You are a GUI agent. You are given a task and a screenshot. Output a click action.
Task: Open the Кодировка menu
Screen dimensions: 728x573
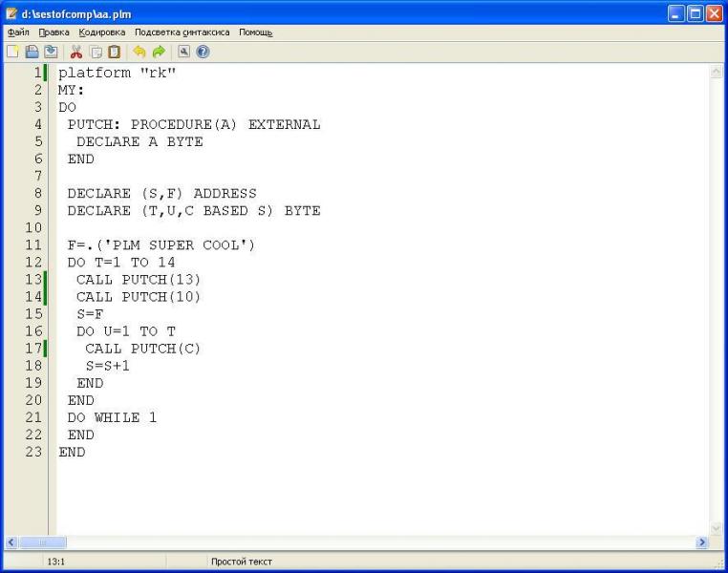102,32
